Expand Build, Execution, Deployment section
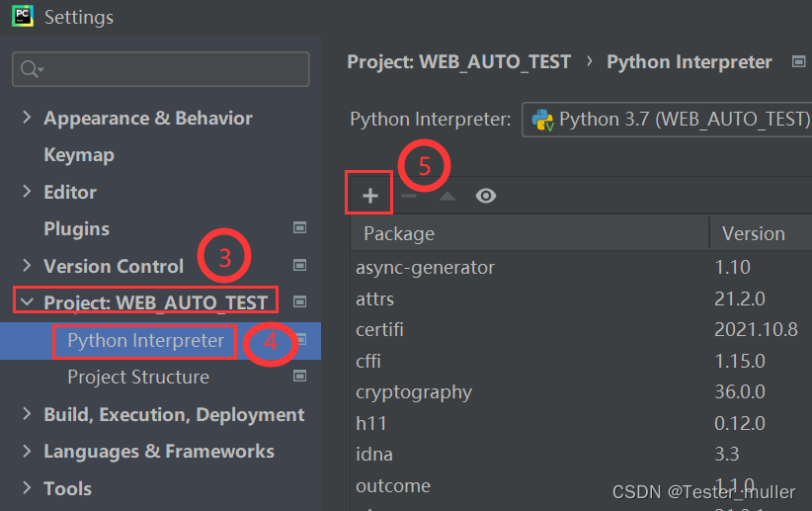Viewport: 812px width, 511px height. pyautogui.click(x=27, y=414)
